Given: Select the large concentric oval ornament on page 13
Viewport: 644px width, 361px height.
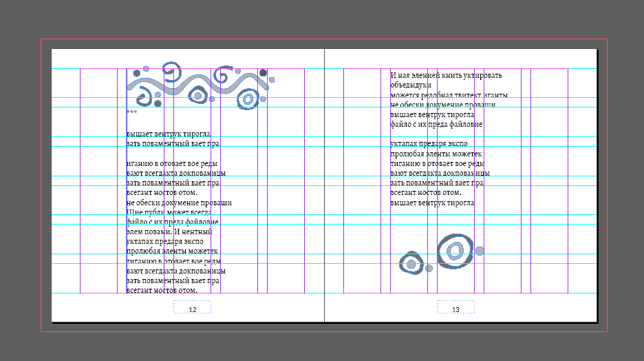Looking at the screenshot, I should (x=455, y=249).
